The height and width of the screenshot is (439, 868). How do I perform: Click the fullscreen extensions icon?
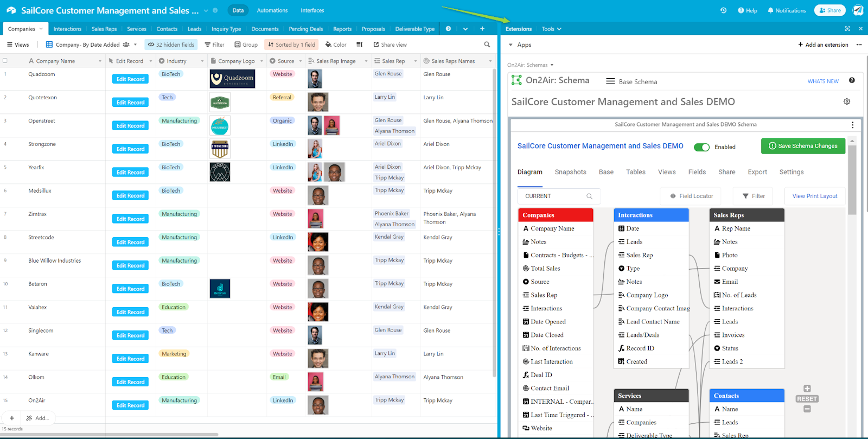[847, 29]
